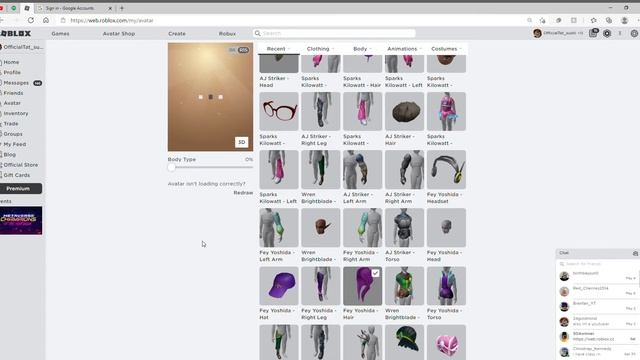Open the Metaverse Champions event banner
Screen dimensions: 640x360
[21, 220]
